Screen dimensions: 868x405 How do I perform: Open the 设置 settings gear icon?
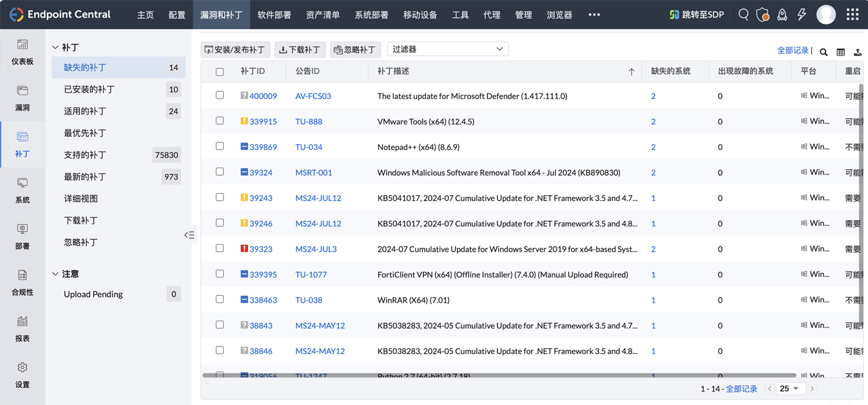[23, 368]
